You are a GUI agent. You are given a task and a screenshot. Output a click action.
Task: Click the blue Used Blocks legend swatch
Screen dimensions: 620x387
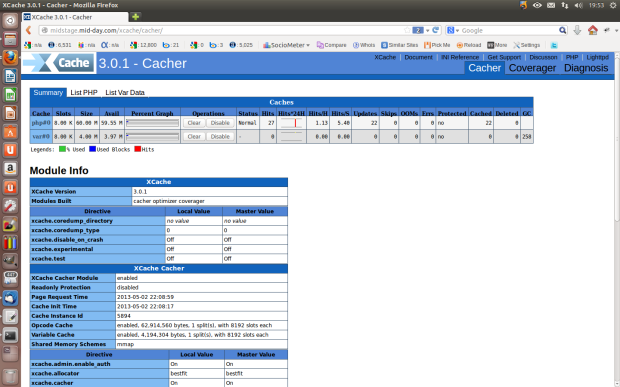tap(93, 149)
